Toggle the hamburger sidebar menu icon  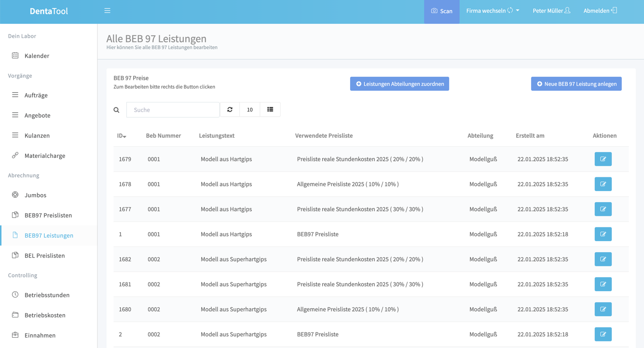pyautogui.click(x=107, y=11)
